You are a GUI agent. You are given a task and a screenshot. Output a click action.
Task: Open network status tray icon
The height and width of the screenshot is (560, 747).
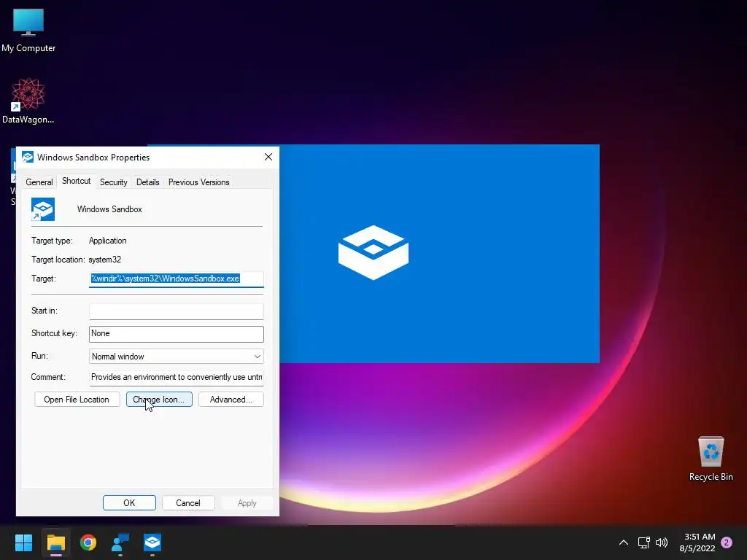643,542
